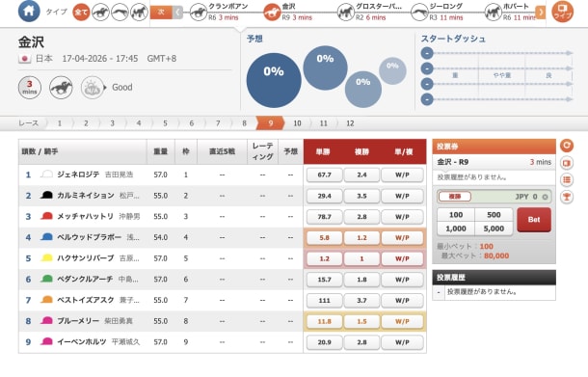Open ジーロング R3 race

tap(438, 12)
